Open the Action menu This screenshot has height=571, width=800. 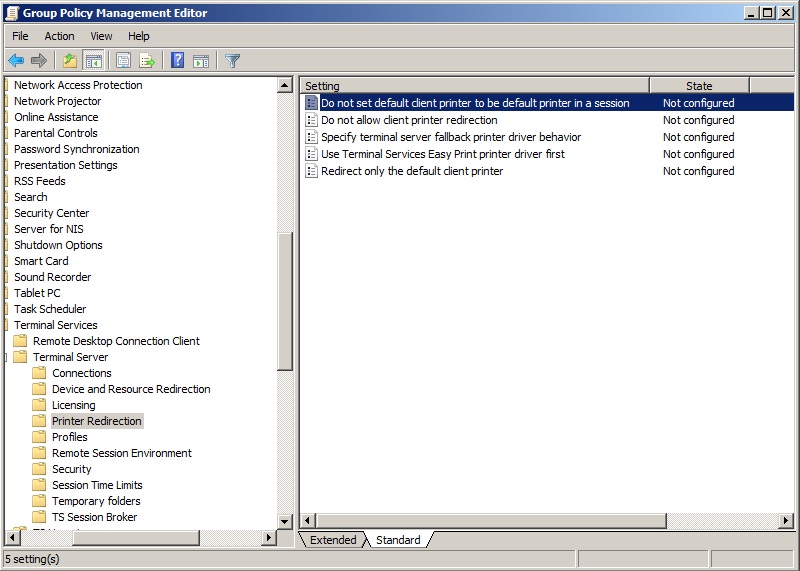[59, 36]
